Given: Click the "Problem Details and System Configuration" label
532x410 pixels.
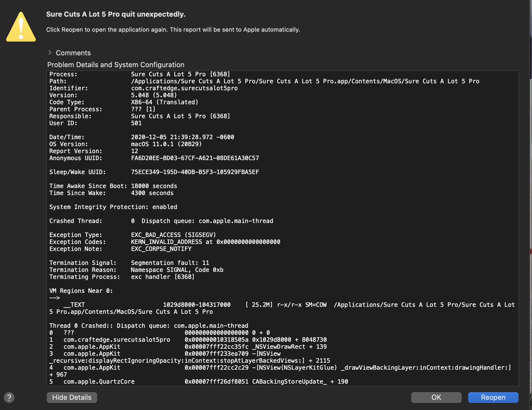Looking at the screenshot, I should (116, 65).
